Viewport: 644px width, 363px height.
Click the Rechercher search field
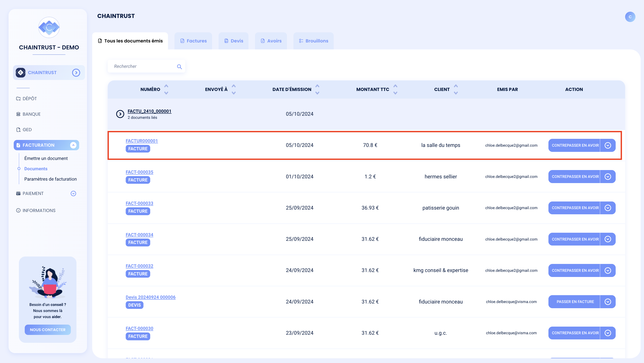(x=147, y=66)
